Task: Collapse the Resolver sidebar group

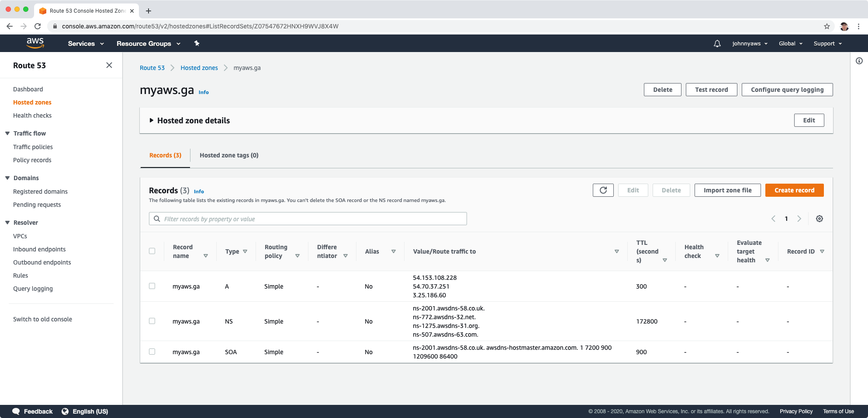Action: point(7,223)
